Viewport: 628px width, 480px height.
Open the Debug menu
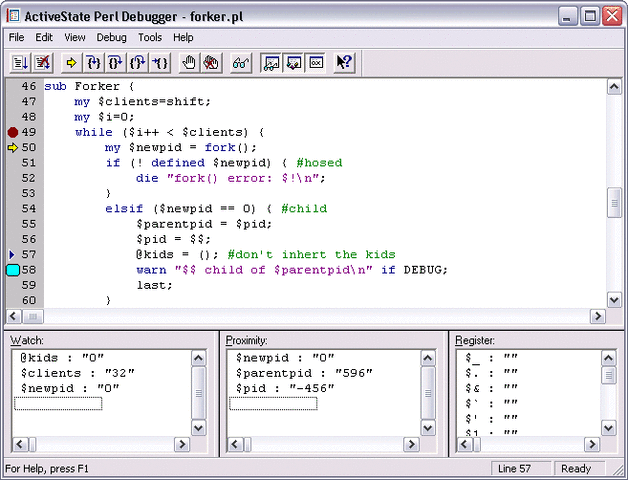(x=111, y=37)
